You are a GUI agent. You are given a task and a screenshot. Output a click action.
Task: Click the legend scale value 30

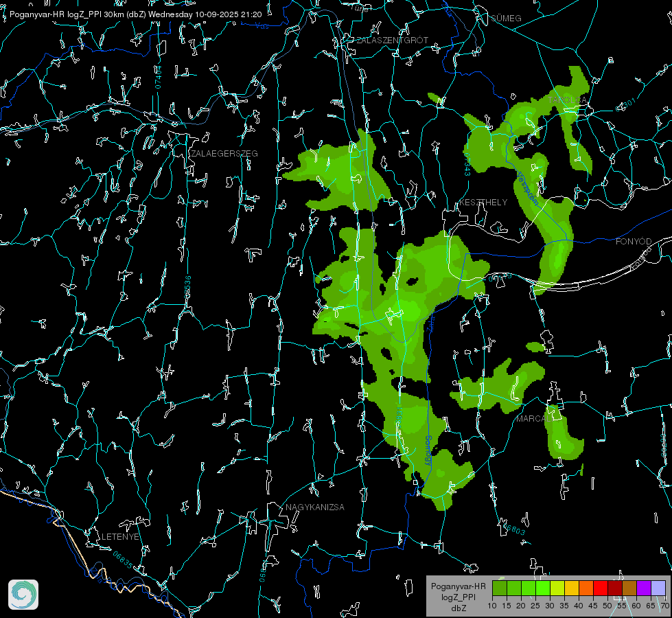(x=550, y=606)
